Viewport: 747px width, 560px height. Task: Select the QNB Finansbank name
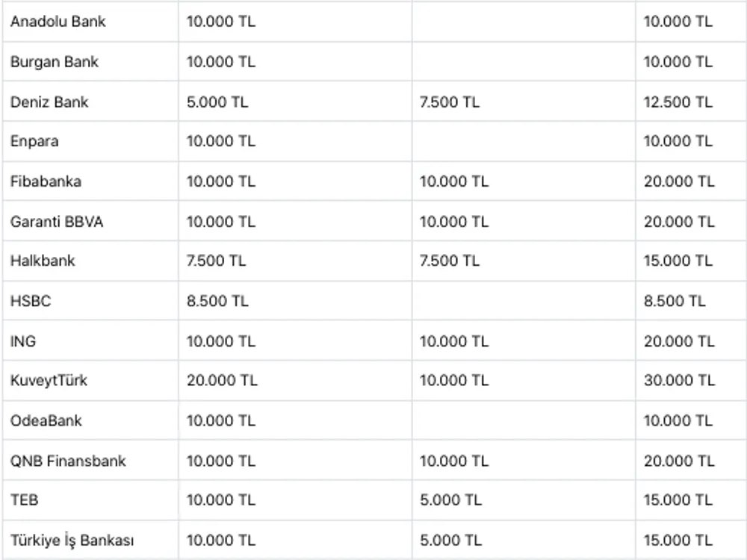68,461
